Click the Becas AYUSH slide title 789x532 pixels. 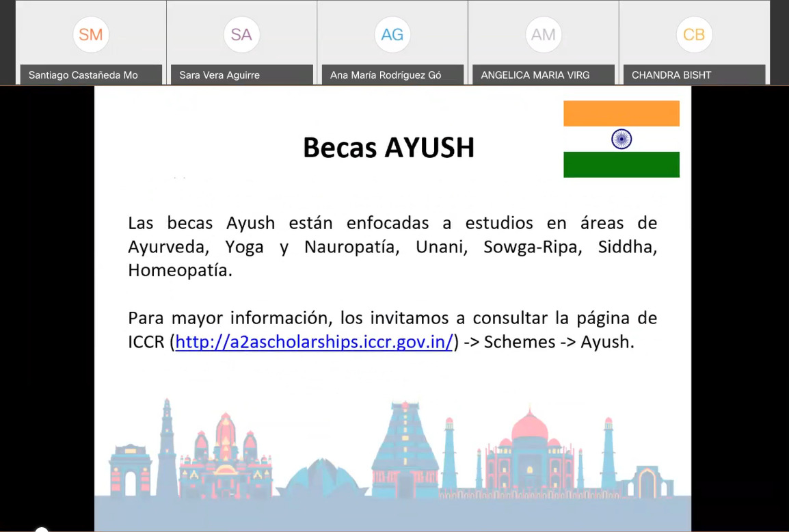pos(388,148)
